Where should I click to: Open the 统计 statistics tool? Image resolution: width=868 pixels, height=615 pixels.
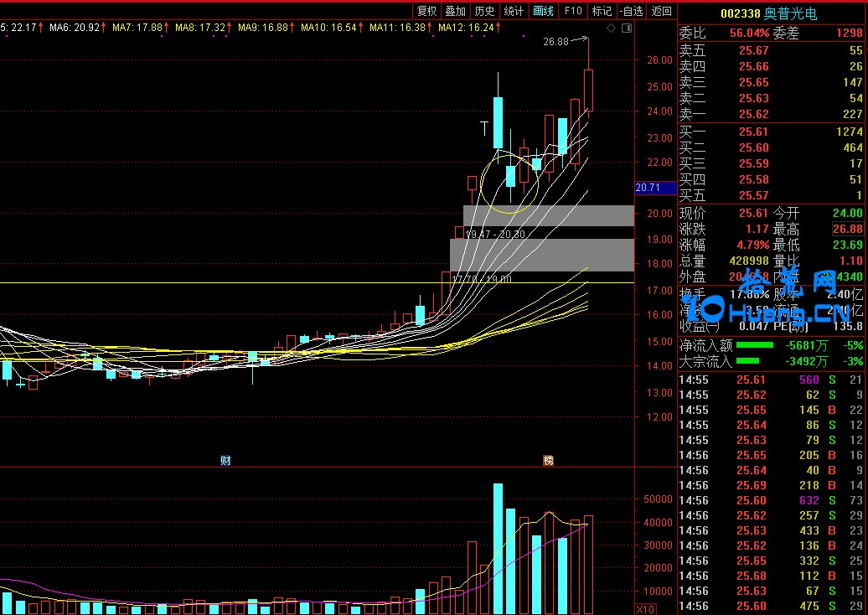point(514,11)
